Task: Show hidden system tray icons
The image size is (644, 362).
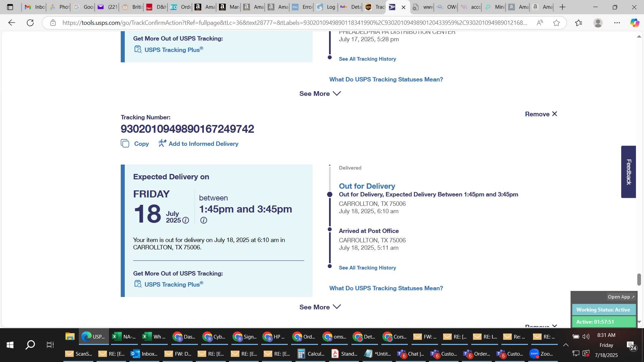Action: tap(566, 345)
